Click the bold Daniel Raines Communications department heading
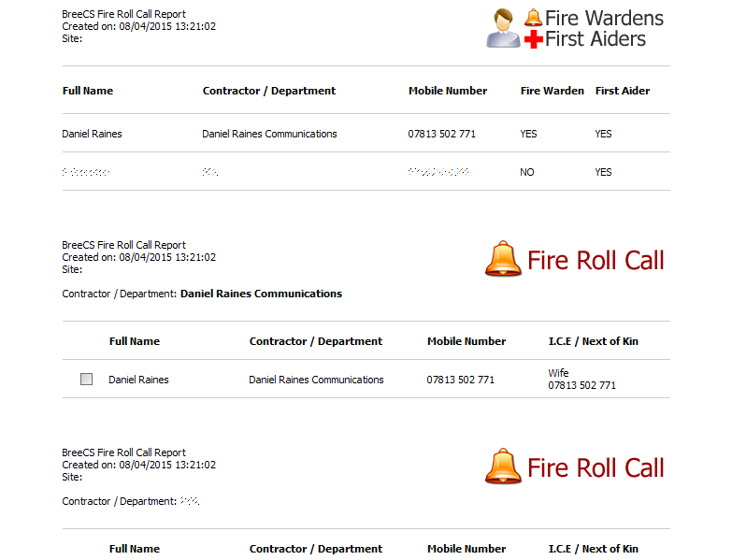Screen dimensions: 732x560 pos(261,294)
